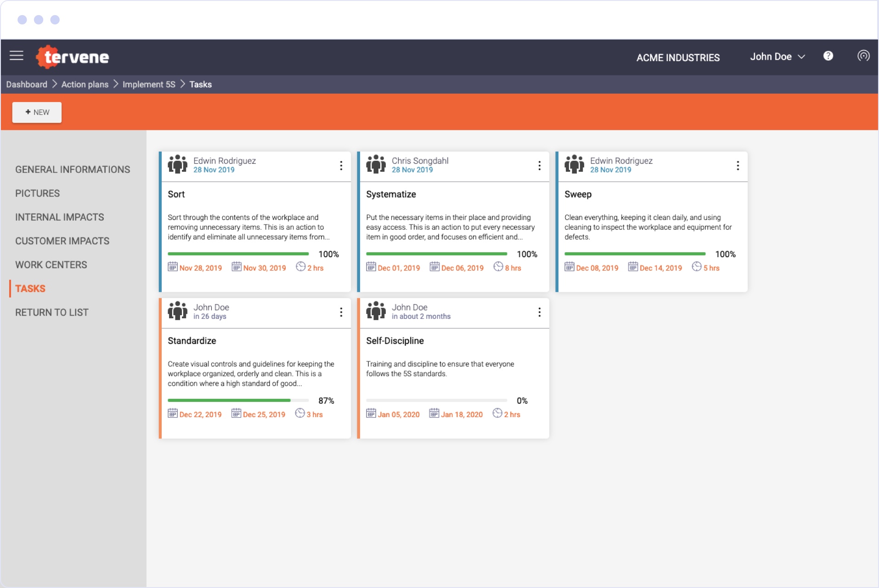Click the Sweep card progress bar

click(x=635, y=254)
